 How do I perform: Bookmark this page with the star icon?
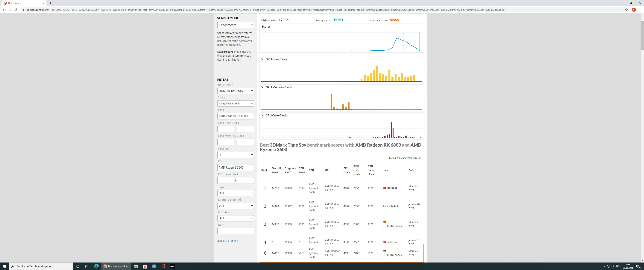coord(626,10)
